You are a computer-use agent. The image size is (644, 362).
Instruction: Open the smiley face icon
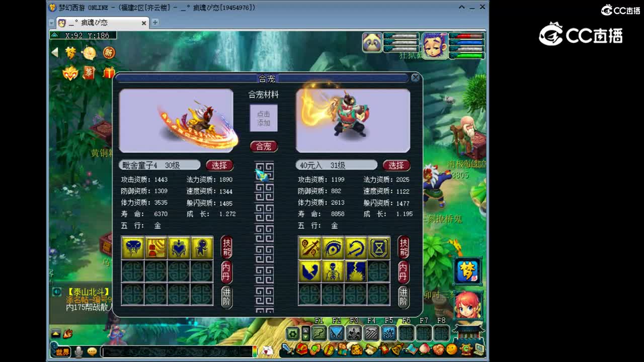click(x=452, y=349)
